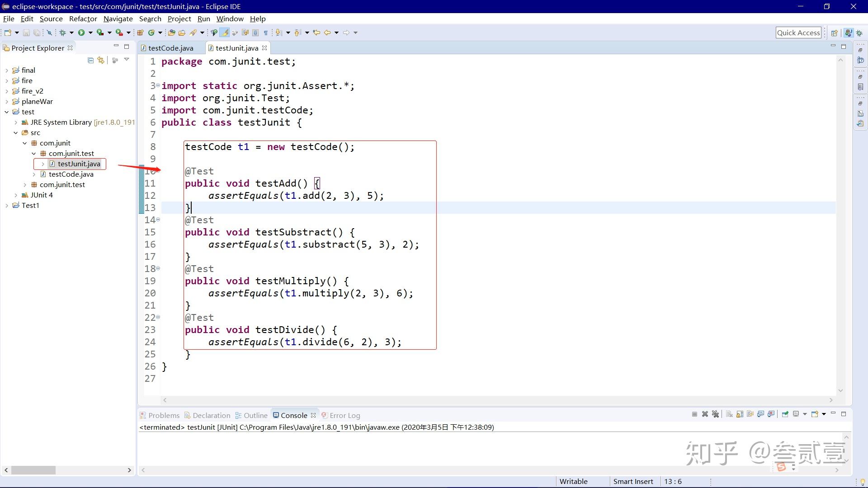Click into the Quick Access field

pos(798,33)
